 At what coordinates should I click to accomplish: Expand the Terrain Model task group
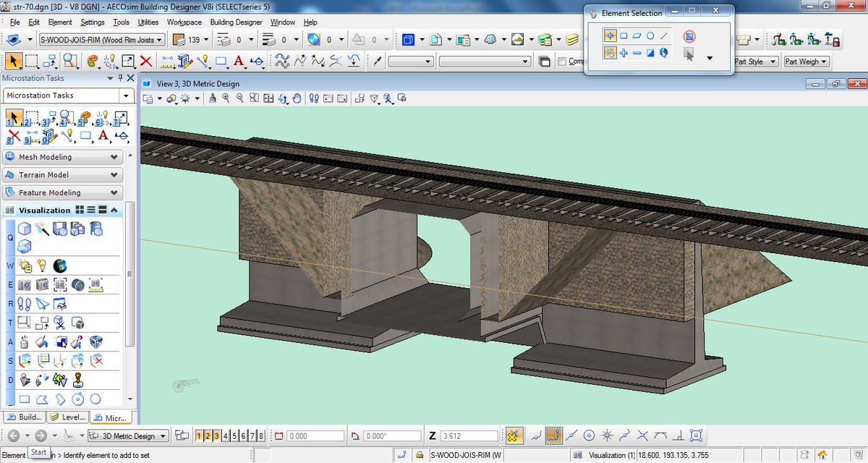[x=62, y=175]
